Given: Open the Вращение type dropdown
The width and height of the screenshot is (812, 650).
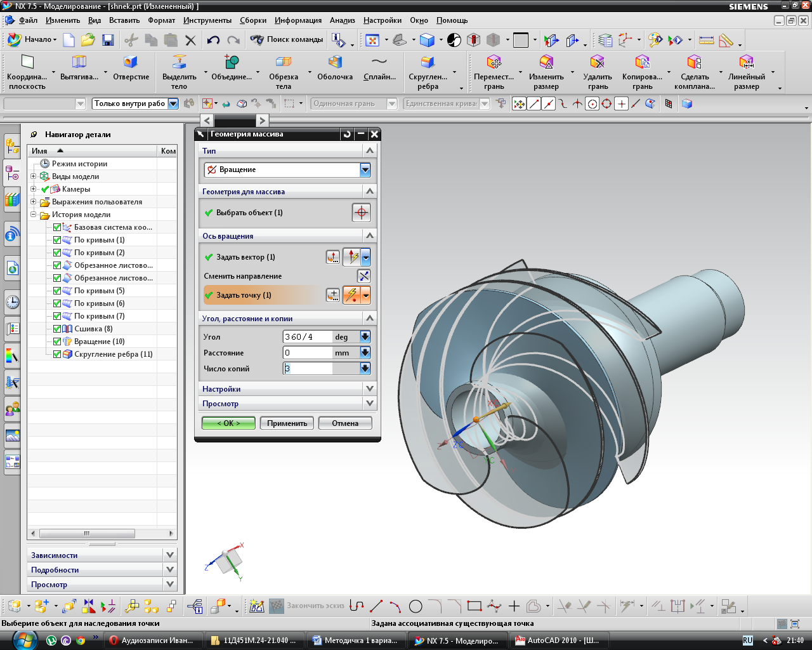Looking at the screenshot, I should coord(365,169).
